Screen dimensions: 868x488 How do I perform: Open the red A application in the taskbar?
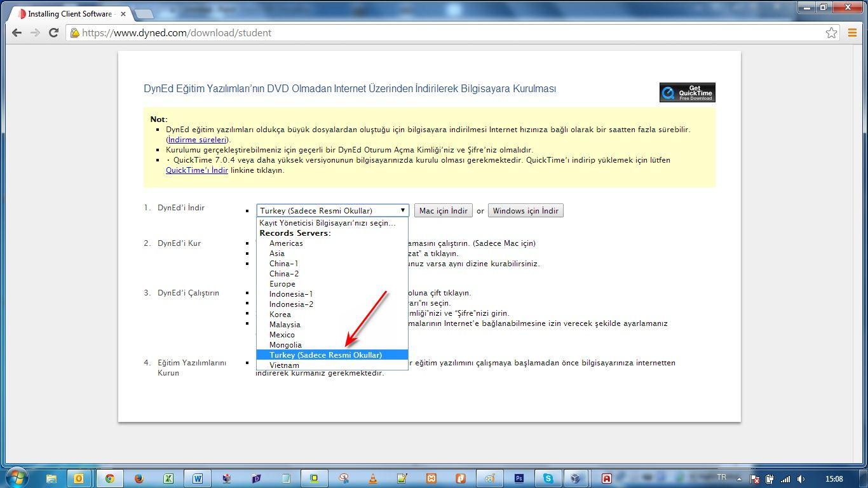click(x=607, y=478)
